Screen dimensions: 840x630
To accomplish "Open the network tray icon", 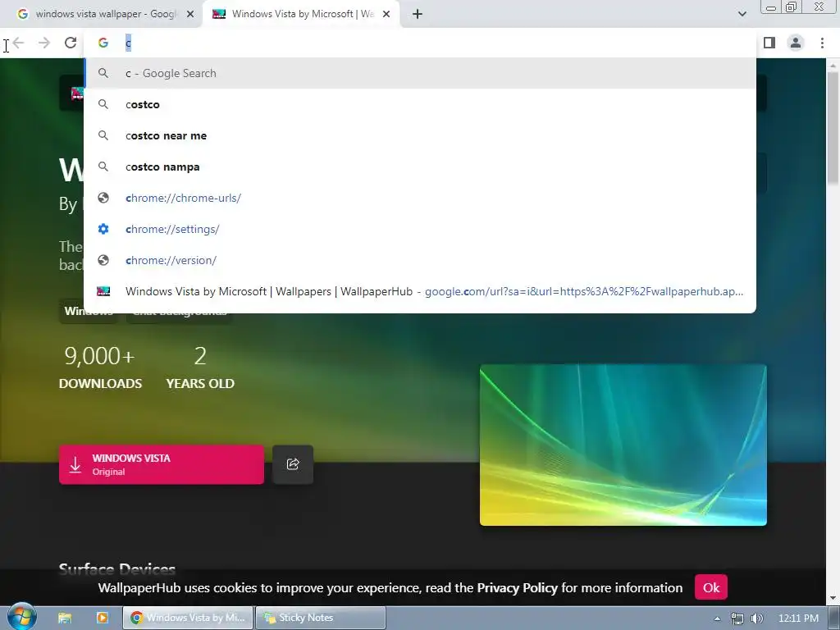I will point(737,619).
